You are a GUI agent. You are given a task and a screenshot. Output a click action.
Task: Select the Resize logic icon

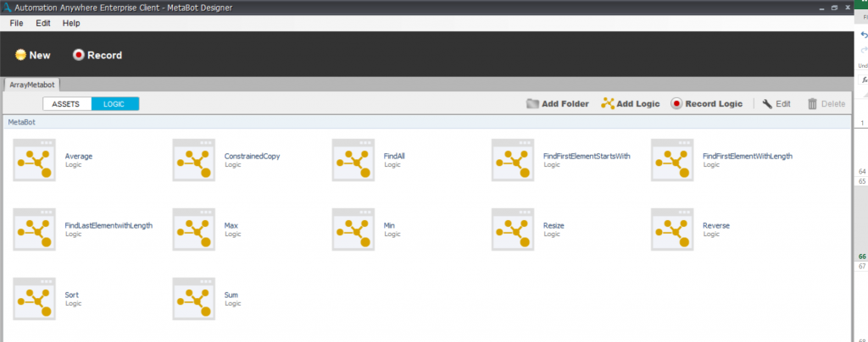pyautogui.click(x=513, y=229)
